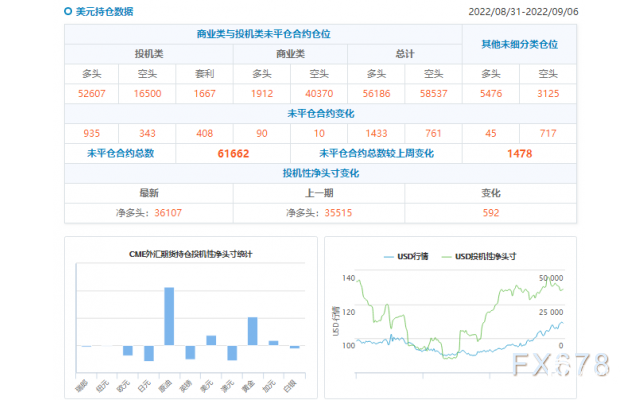Click the 澳元 negative bar
640x400 pixels.
[x=232, y=353]
